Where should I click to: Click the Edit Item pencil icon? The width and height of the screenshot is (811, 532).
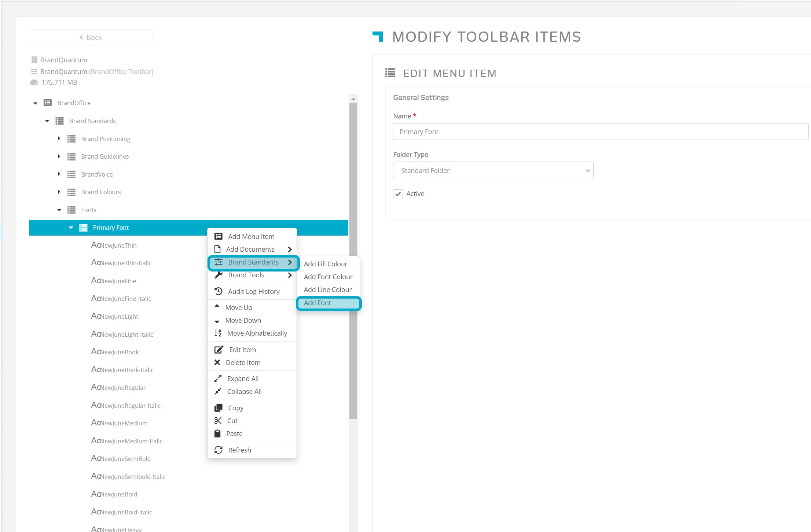tap(219, 350)
